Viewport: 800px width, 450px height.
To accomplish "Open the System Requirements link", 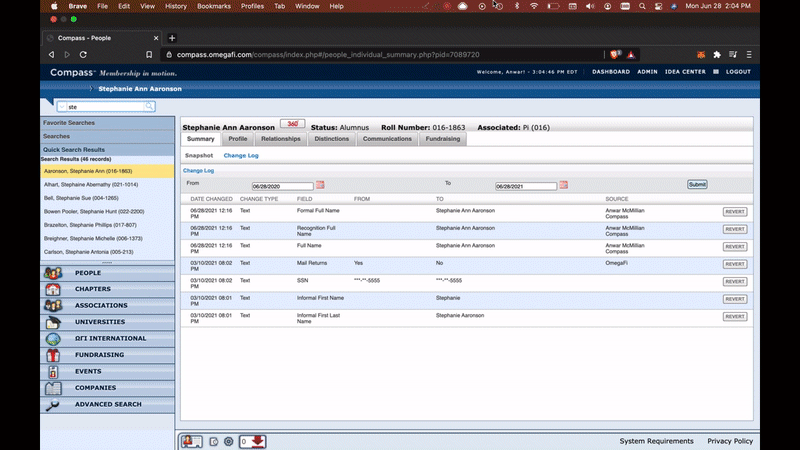I will (x=656, y=441).
